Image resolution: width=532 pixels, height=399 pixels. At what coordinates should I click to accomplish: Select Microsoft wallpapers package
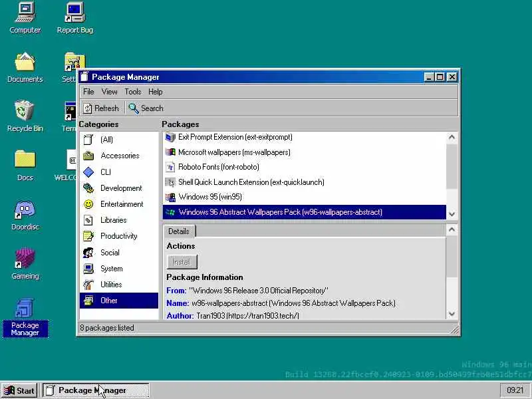305,152
